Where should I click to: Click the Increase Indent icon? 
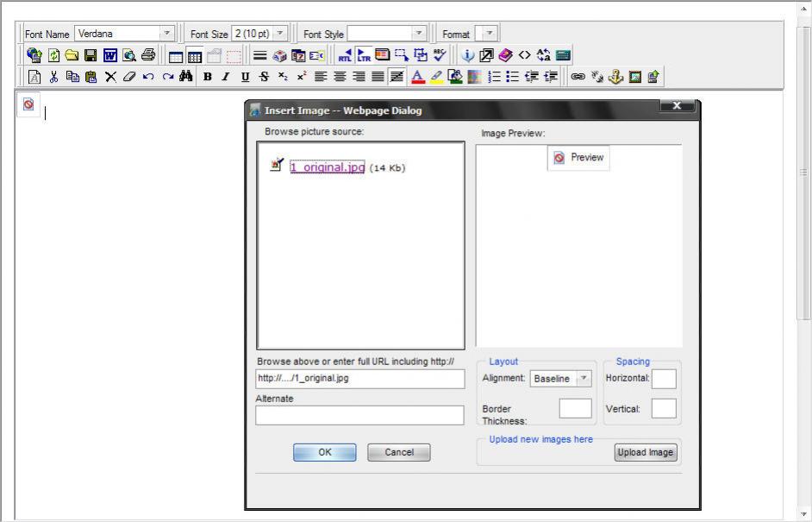point(551,77)
